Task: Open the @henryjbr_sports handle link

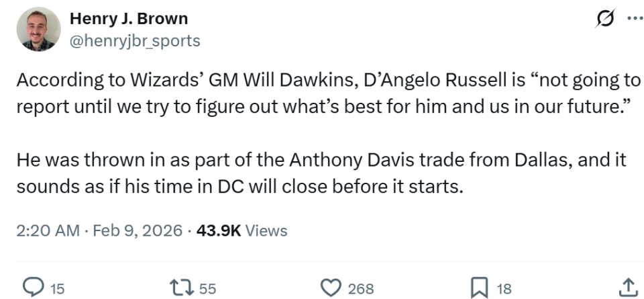Action: 135,41
